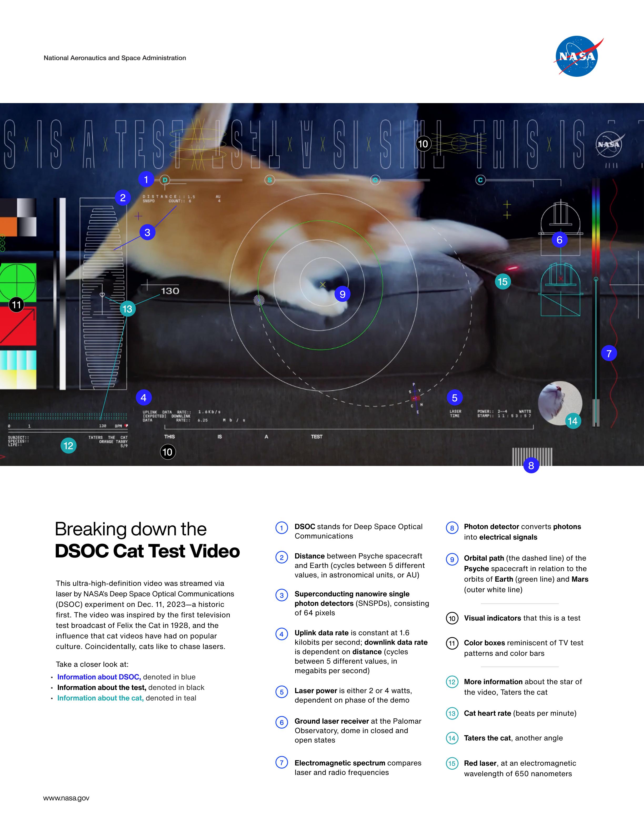
Task: Click the blue number 7 spectrum marker
Action: point(609,354)
